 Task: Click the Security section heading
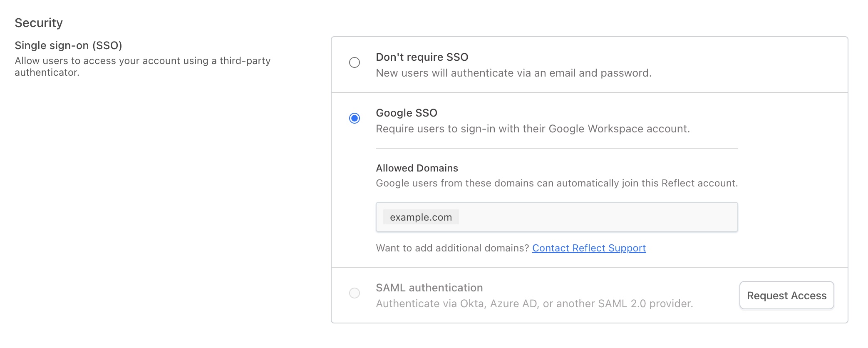click(39, 23)
